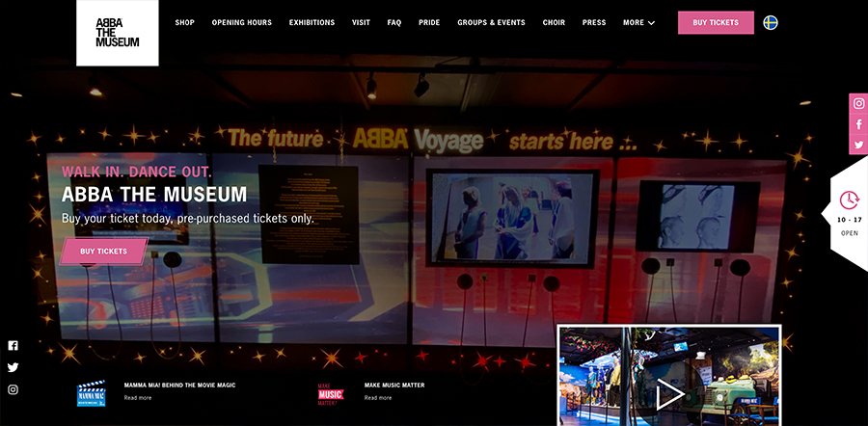Open Facebook from the pink right-side tab
868x426 pixels.
(858, 124)
